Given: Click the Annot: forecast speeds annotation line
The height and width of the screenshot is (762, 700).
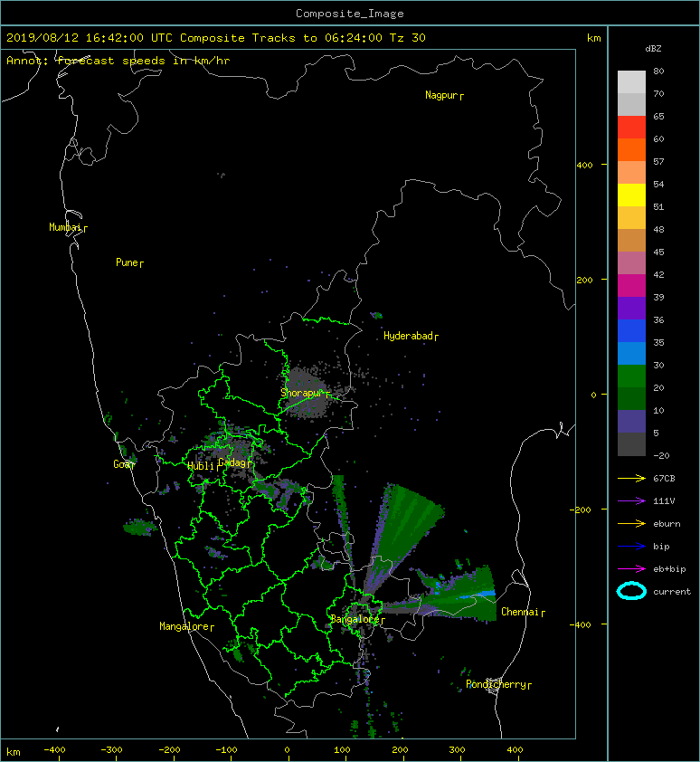Looking at the screenshot, I should point(118,61).
